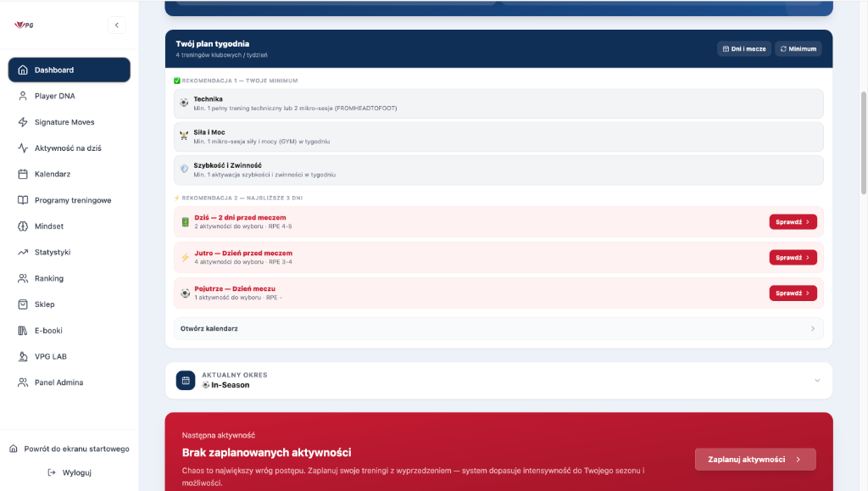Image resolution: width=868 pixels, height=491 pixels.
Task: Click the Panel Admina users icon
Action: [x=23, y=382]
